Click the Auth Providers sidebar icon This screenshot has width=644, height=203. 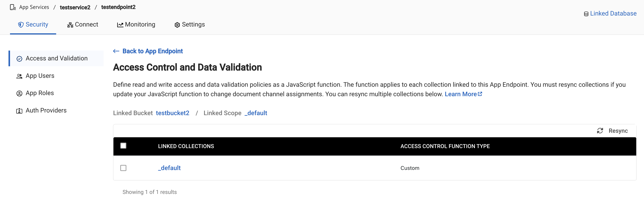tap(19, 111)
